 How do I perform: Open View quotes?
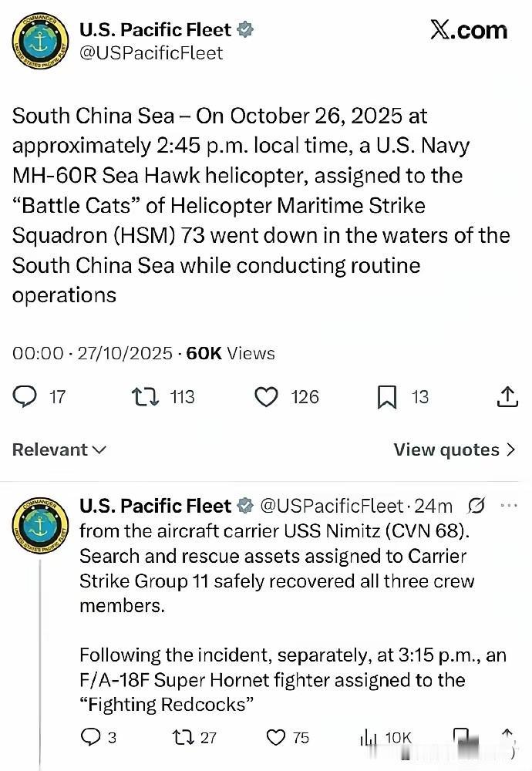tap(454, 449)
